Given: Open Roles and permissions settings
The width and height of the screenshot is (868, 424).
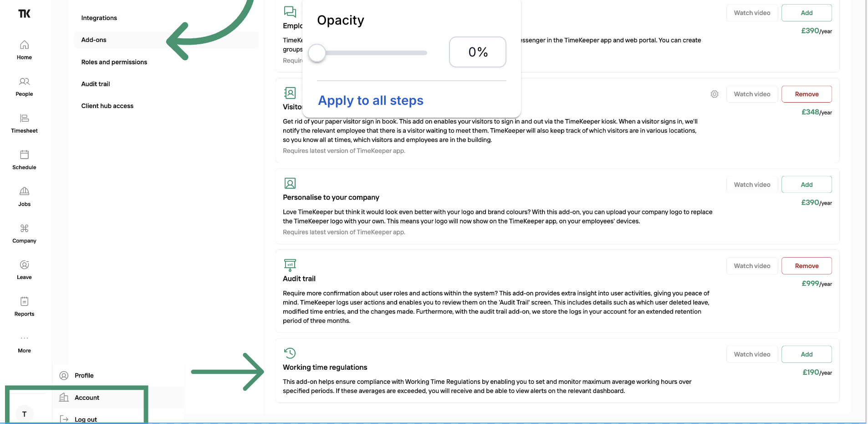Looking at the screenshot, I should click(114, 62).
